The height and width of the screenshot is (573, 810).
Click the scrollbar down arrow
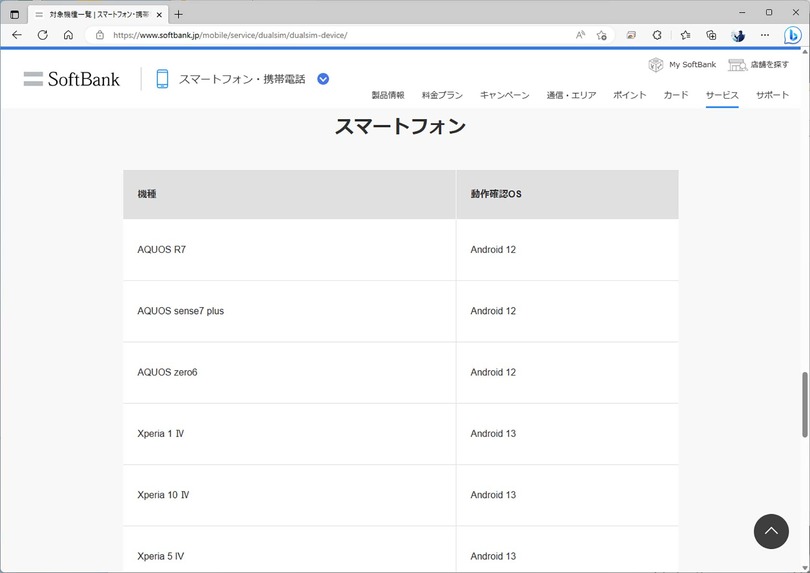[x=805, y=567]
